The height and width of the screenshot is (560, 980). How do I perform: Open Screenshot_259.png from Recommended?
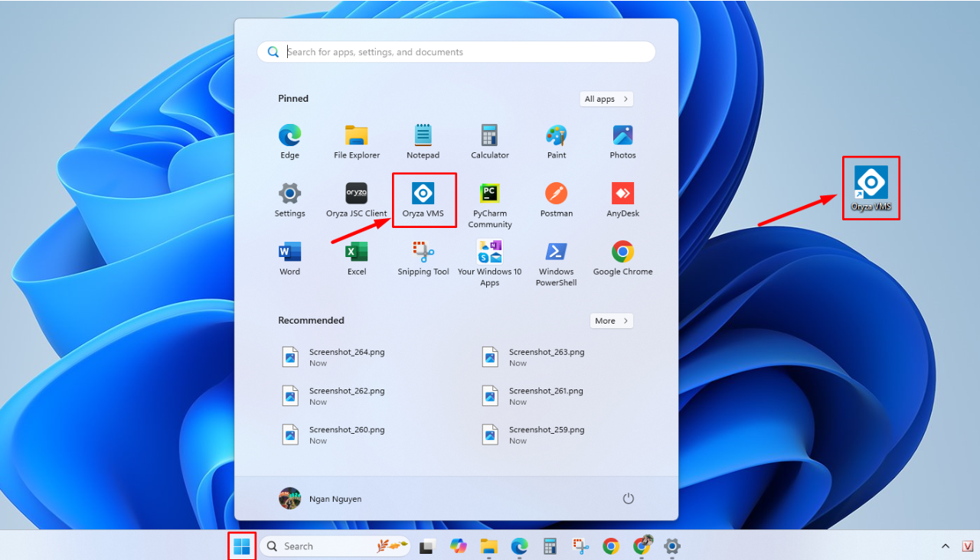click(x=534, y=435)
